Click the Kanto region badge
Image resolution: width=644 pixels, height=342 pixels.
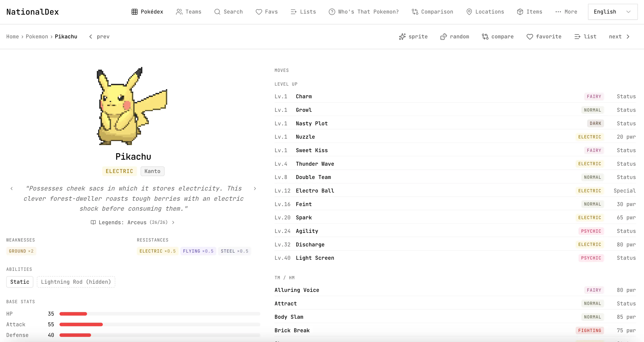pos(152,171)
